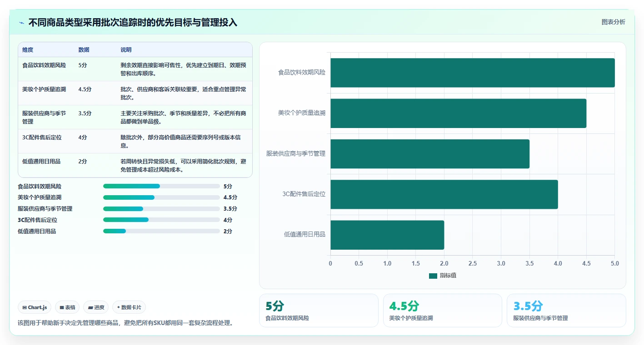The width and height of the screenshot is (644, 345).
Task: Click the 美妆个护质量追溯 chart axis label
Action: (x=302, y=113)
